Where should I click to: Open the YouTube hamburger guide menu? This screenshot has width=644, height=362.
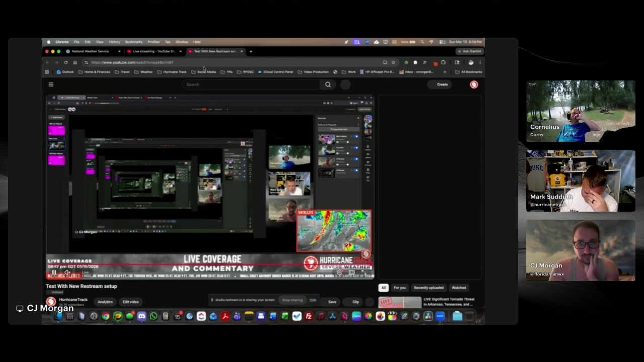(x=51, y=84)
